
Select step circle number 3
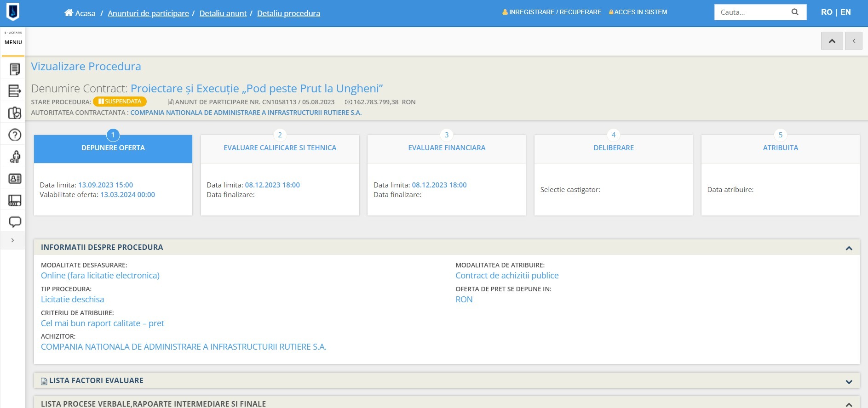(447, 135)
